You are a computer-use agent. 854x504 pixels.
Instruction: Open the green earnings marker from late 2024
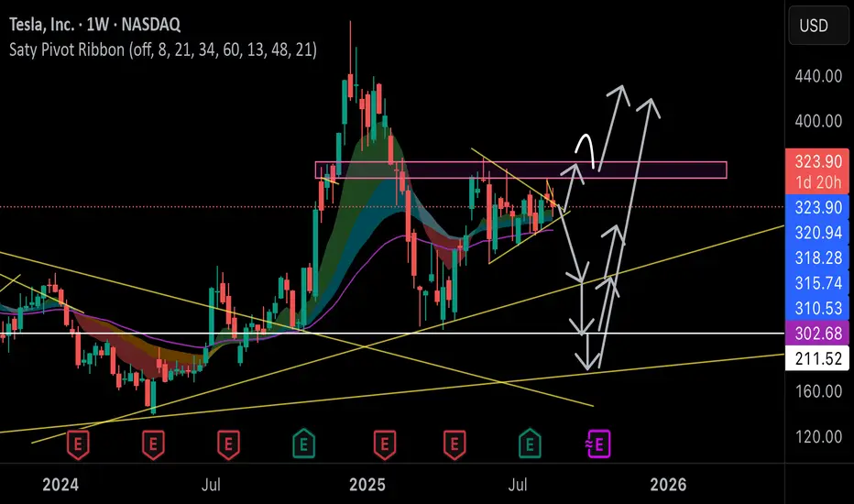click(x=304, y=444)
